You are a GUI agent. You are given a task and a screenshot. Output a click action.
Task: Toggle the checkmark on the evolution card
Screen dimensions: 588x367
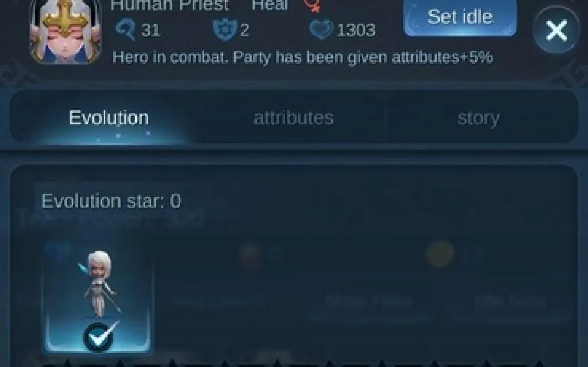(100, 336)
